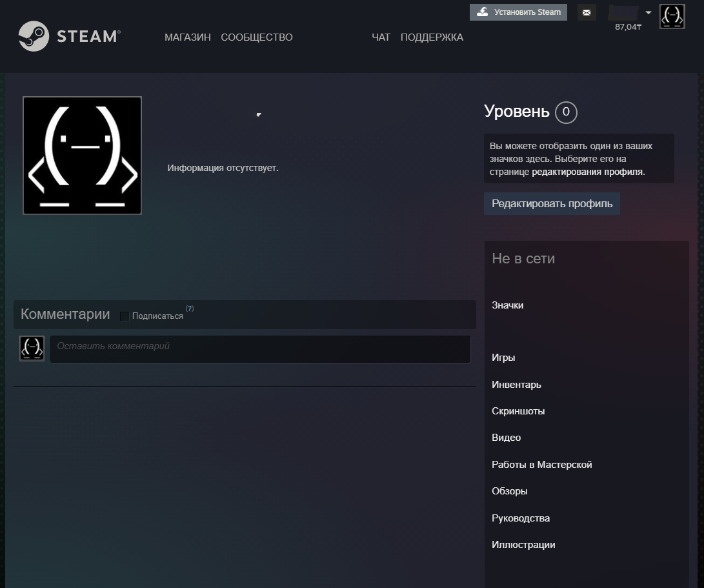704x588 pixels.
Task: Click the Установить Steam button
Action: tap(518, 12)
